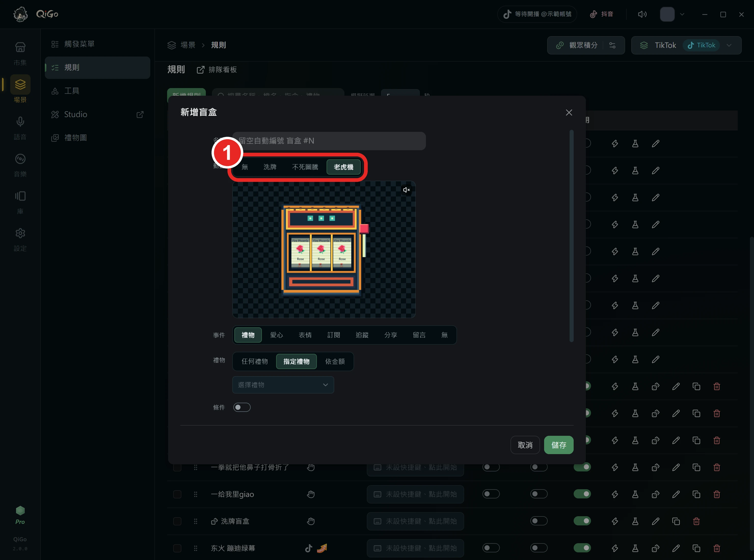Delete the 一给我里giao rule

pos(717,494)
